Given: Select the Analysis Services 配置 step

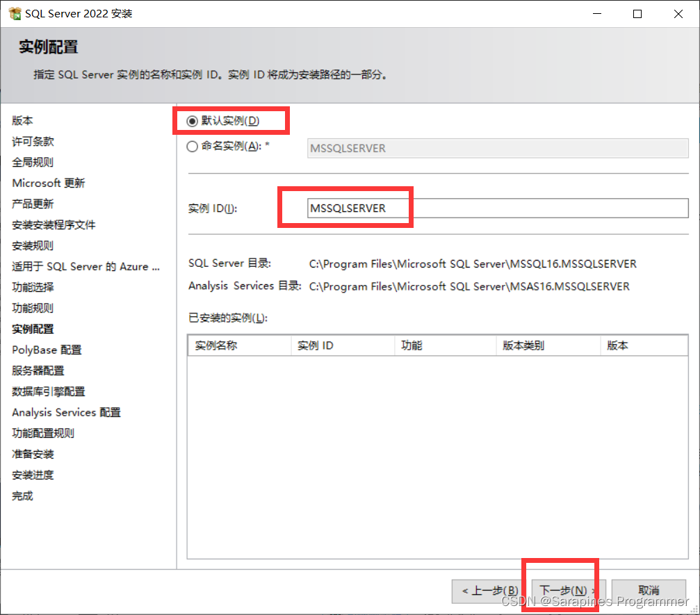Looking at the screenshot, I should pyautogui.click(x=66, y=412).
